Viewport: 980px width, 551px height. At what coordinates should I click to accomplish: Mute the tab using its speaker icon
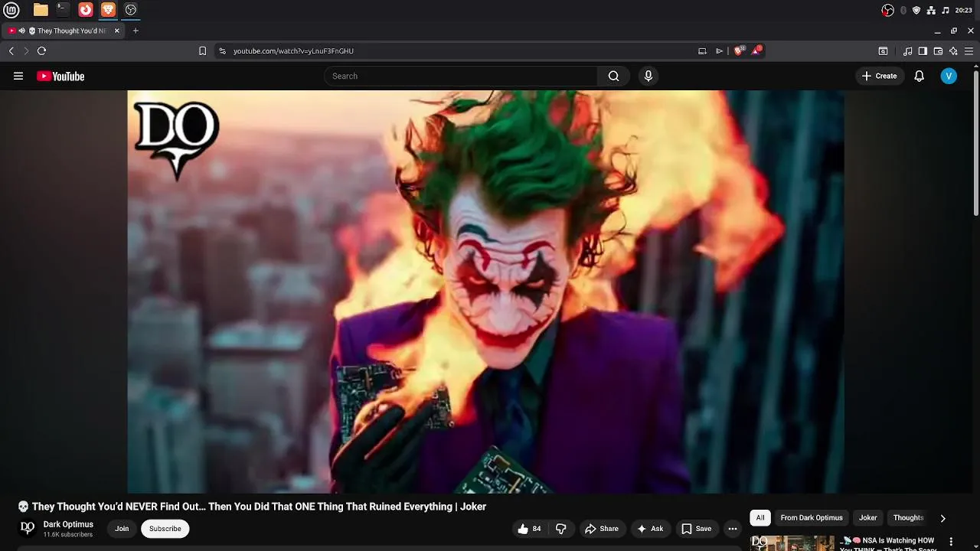[22, 31]
